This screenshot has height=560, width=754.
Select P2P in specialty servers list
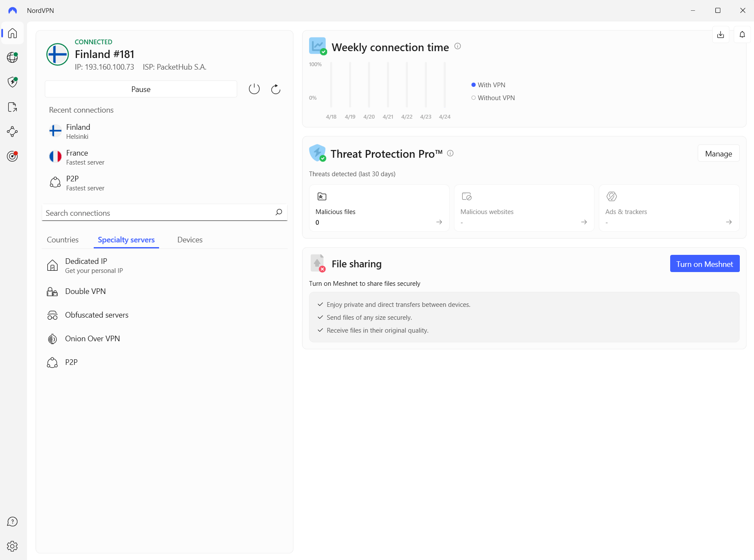(x=165, y=362)
